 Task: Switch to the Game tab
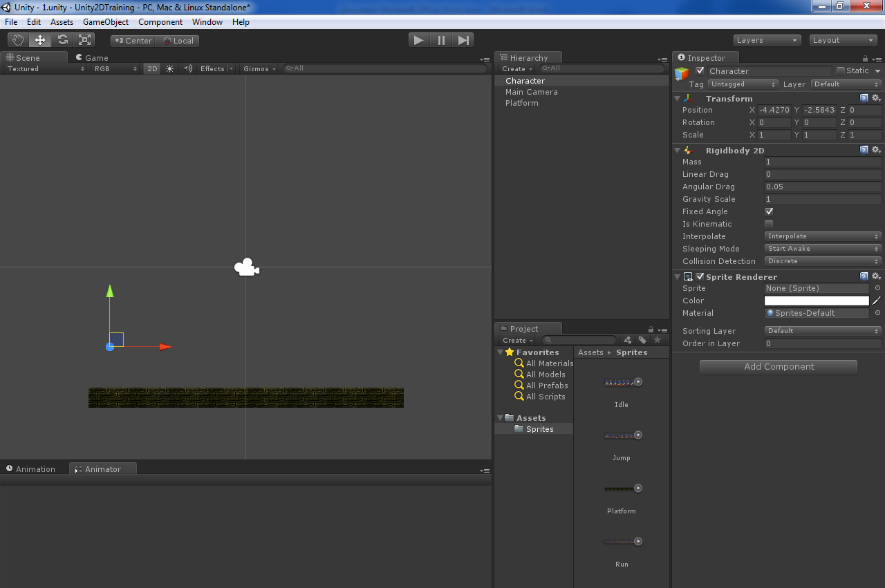[x=93, y=58]
